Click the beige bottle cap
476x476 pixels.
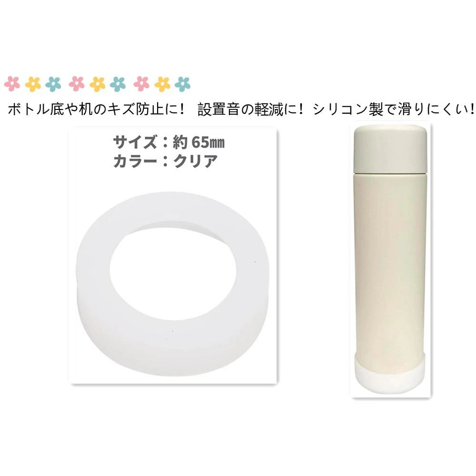390,149
